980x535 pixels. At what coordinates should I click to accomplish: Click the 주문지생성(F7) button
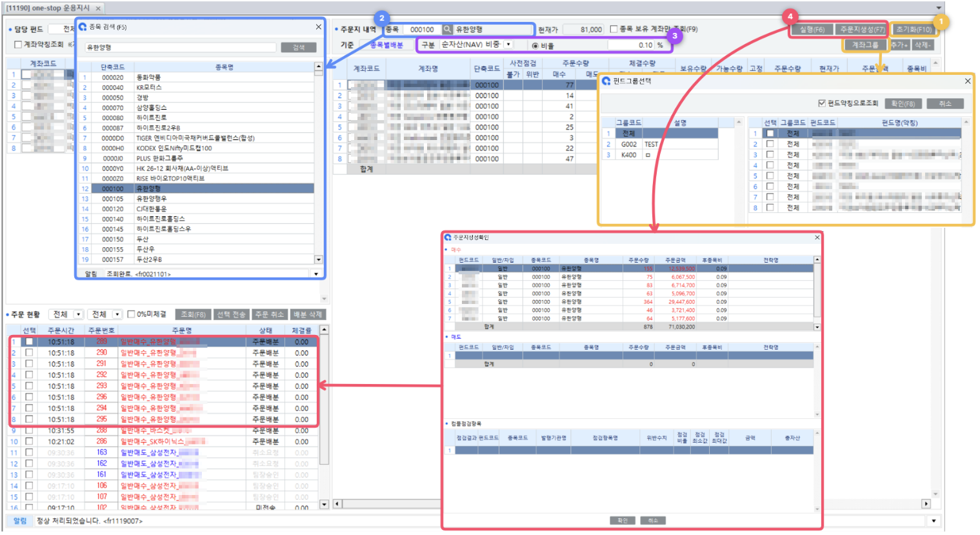862,30
